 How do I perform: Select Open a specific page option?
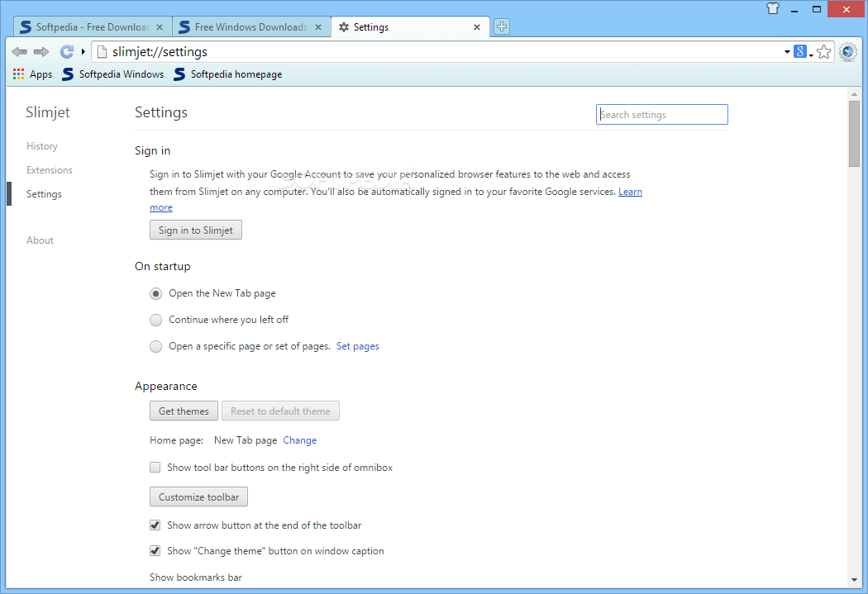(155, 347)
